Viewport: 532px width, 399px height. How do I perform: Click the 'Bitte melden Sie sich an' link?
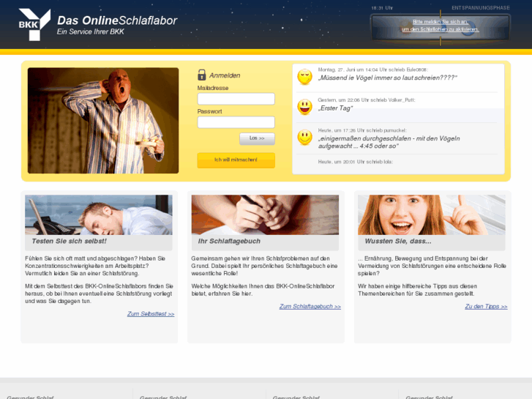[x=441, y=26]
